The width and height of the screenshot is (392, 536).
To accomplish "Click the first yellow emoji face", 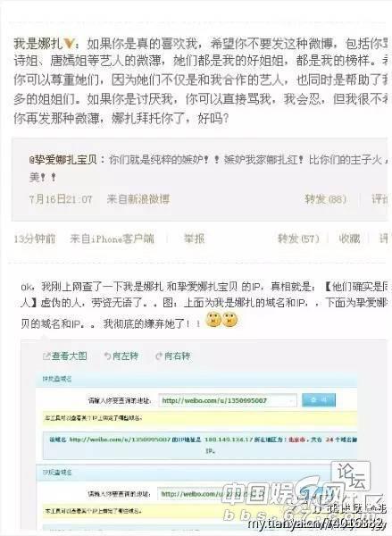I will click(x=213, y=320).
